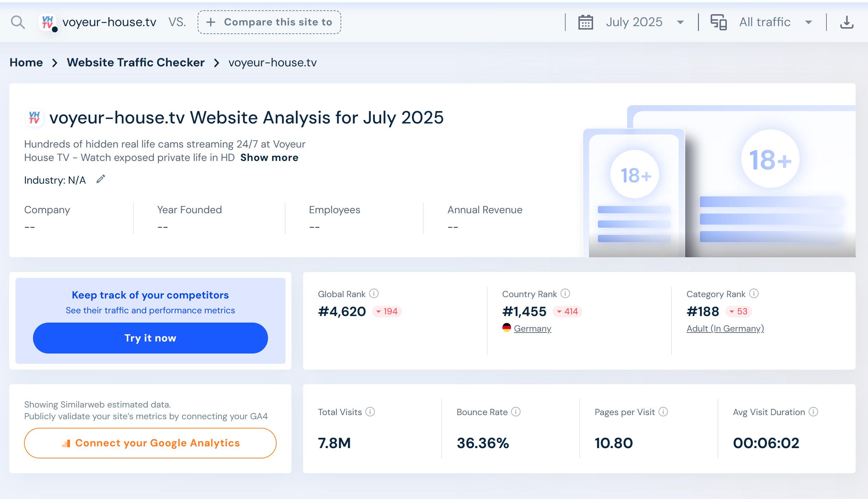This screenshot has width=868, height=499.
Task: Open Website Traffic Checker breadcrumb
Action: [x=136, y=63]
